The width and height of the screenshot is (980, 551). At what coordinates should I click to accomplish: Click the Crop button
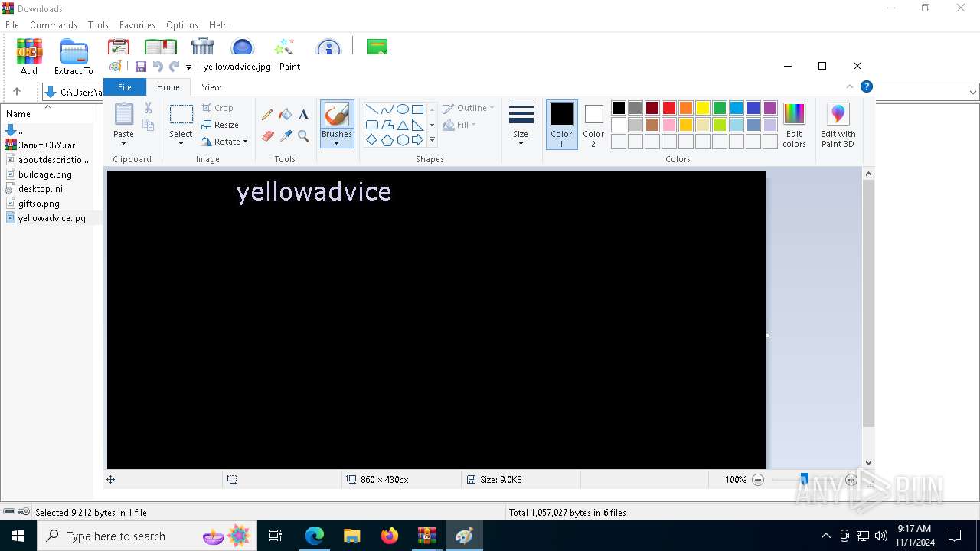[217, 108]
